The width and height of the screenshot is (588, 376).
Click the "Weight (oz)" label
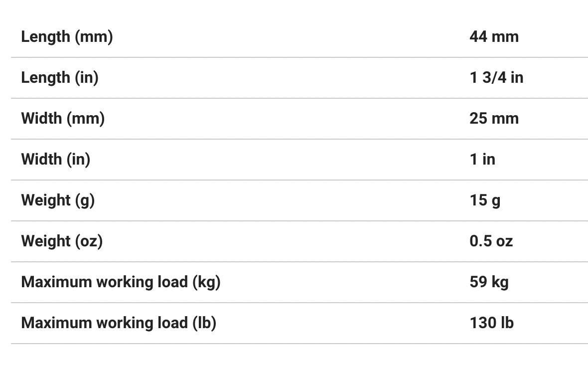[62, 241]
